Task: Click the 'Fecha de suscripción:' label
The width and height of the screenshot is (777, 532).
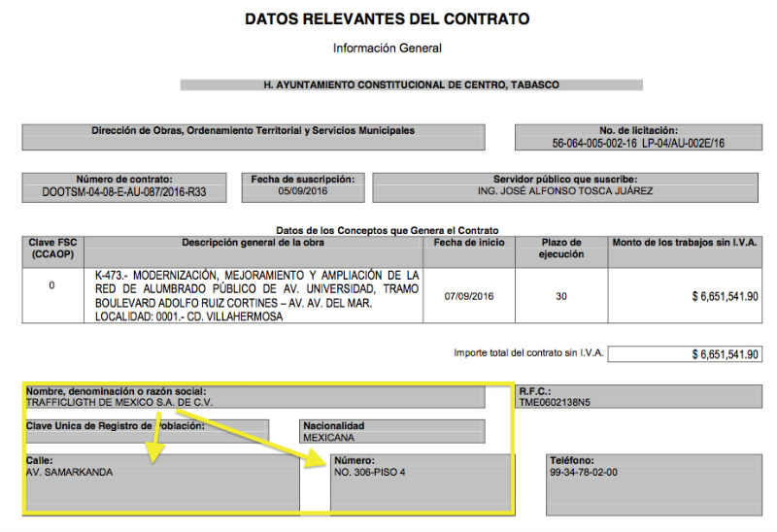Action: coord(303,180)
